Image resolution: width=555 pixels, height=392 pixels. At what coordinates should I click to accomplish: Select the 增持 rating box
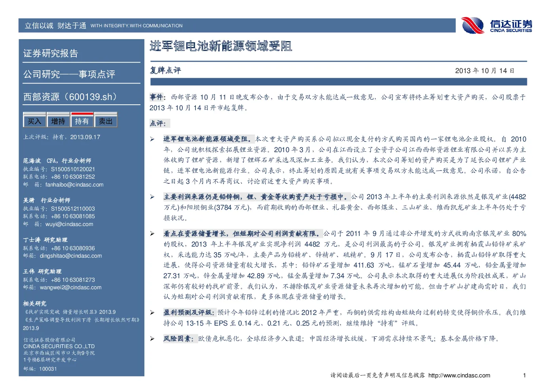click(x=58, y=121)
